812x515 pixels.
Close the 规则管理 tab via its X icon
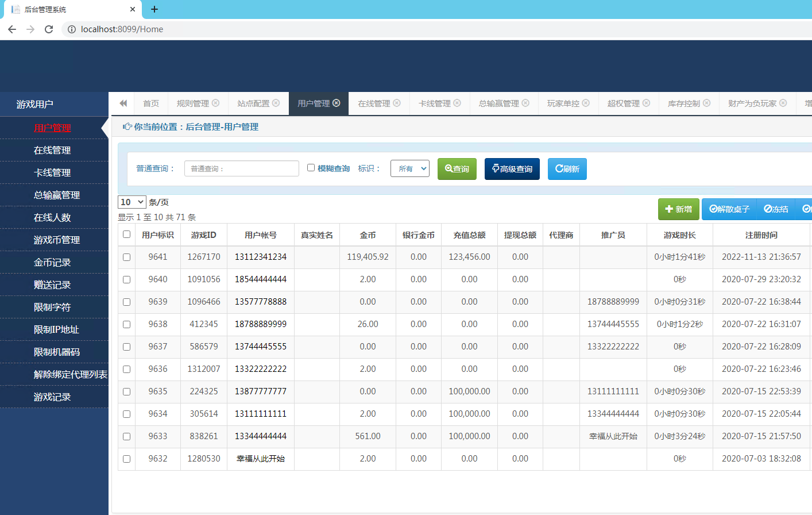click(216, 103)
